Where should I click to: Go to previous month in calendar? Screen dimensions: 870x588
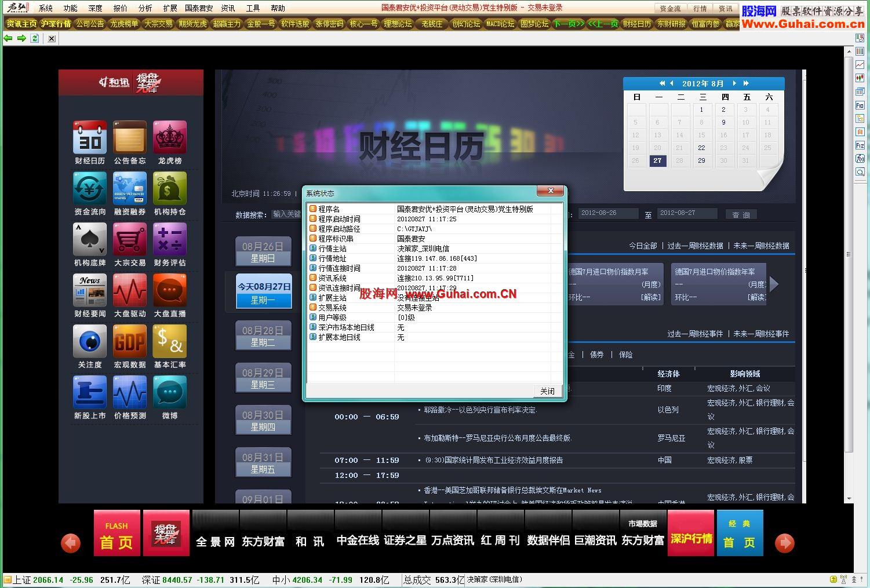pyautogui.click(x=672, y=83)
